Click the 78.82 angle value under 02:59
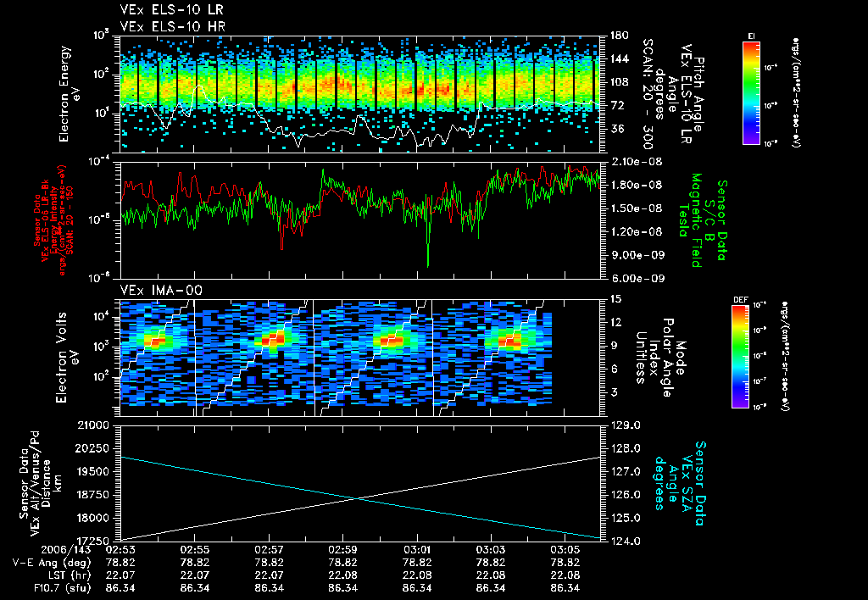The image size is (868, 600). pyautogui.click(x=342, y=563)
